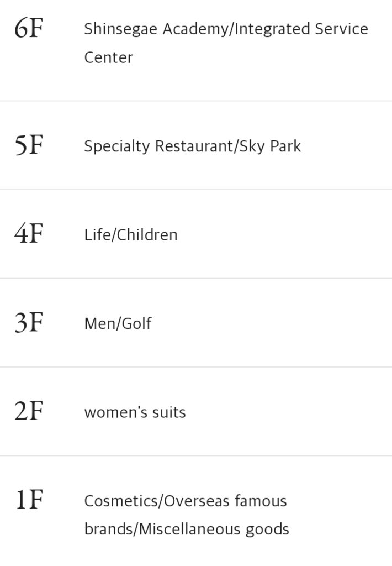The height and width of the screenshot is (566, 392).
Task: Click the word Center on 6F
Action: (x=108, y=58)
